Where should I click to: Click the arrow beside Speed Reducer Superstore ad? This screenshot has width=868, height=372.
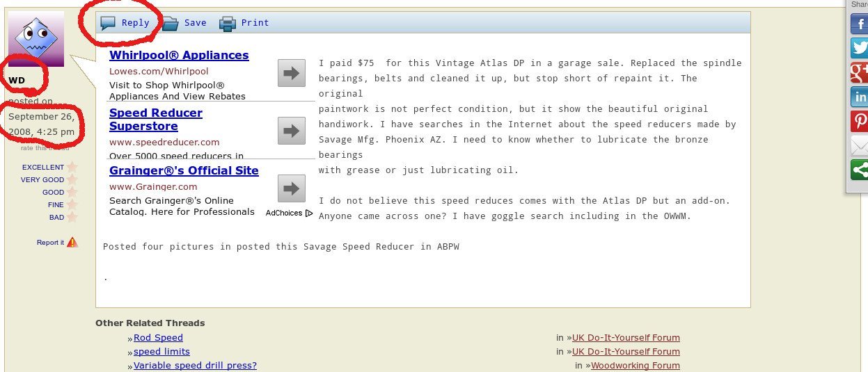292,131
